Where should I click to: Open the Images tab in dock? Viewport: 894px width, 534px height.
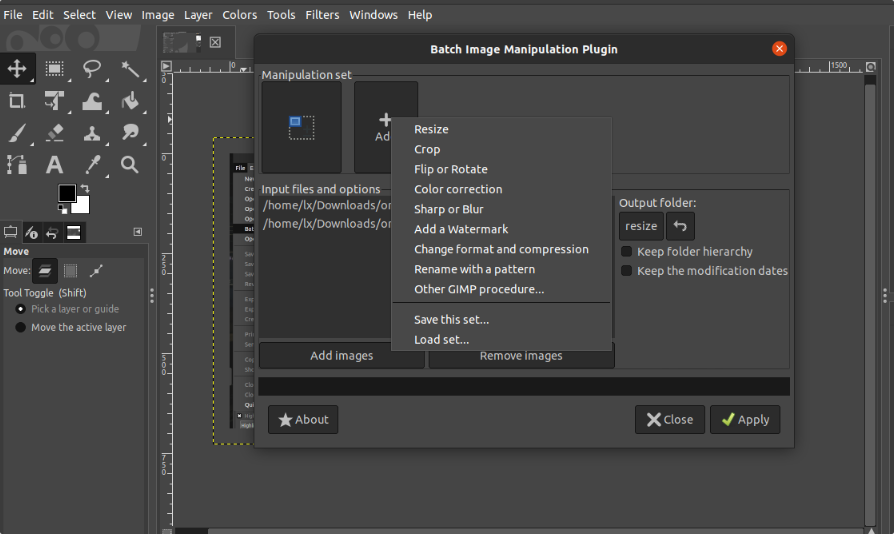(x=74, y=232)
